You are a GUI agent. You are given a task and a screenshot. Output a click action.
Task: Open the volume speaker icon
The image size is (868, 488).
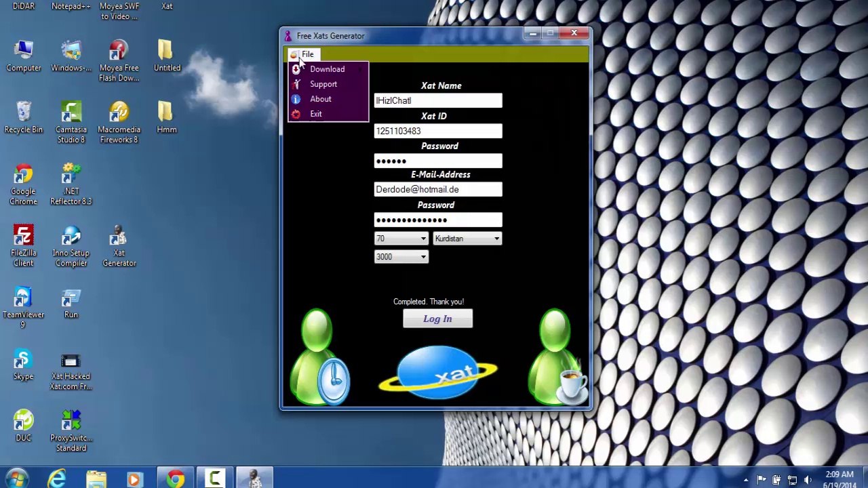(x=808, y=481)
